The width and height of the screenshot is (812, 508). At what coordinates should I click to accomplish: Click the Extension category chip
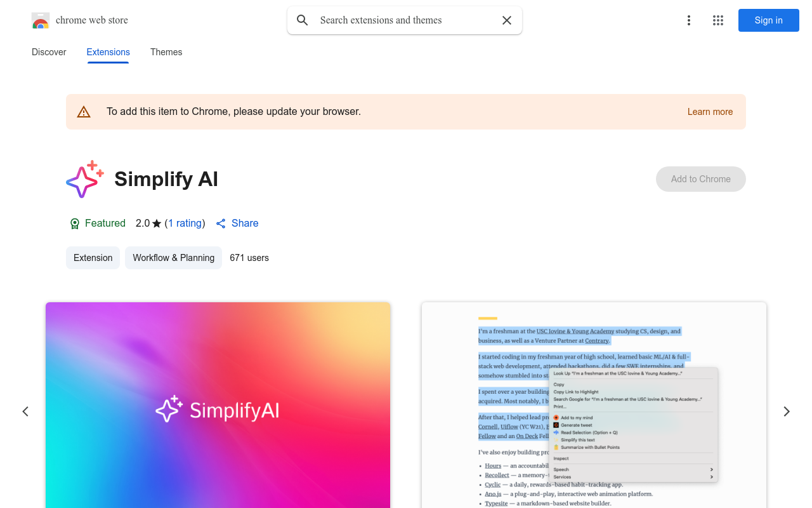93,258
